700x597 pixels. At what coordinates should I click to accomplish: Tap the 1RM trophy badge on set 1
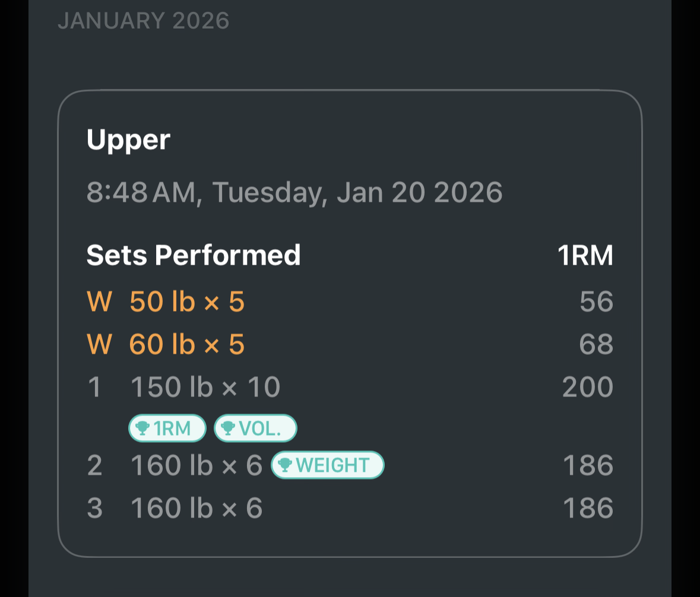coord(167,428)
